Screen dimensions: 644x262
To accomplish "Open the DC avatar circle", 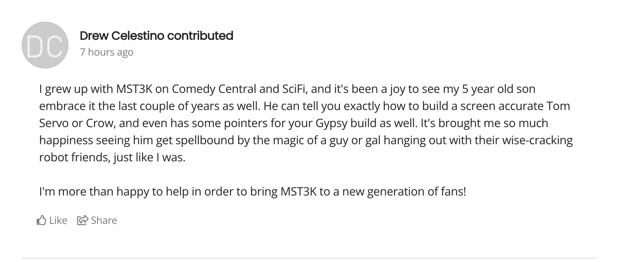I will click(45, 45).
